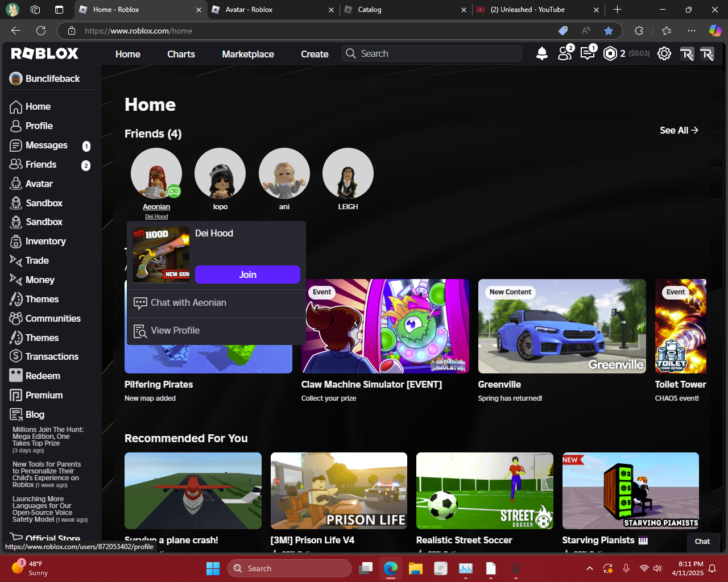The width and height of the screenshot is (728, 582).
Task: Click the Edge icon in the taskbar
Action: (390, 568)
